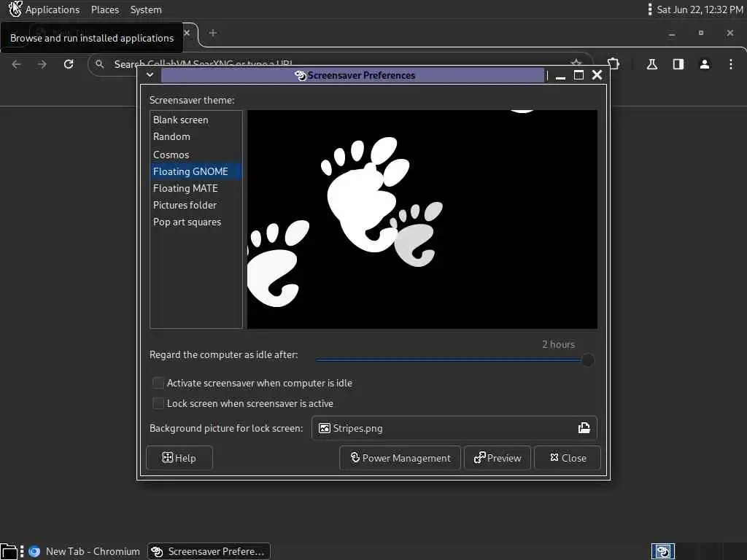Click the Help button
The image size is (747, 560).
pos(179,458)
